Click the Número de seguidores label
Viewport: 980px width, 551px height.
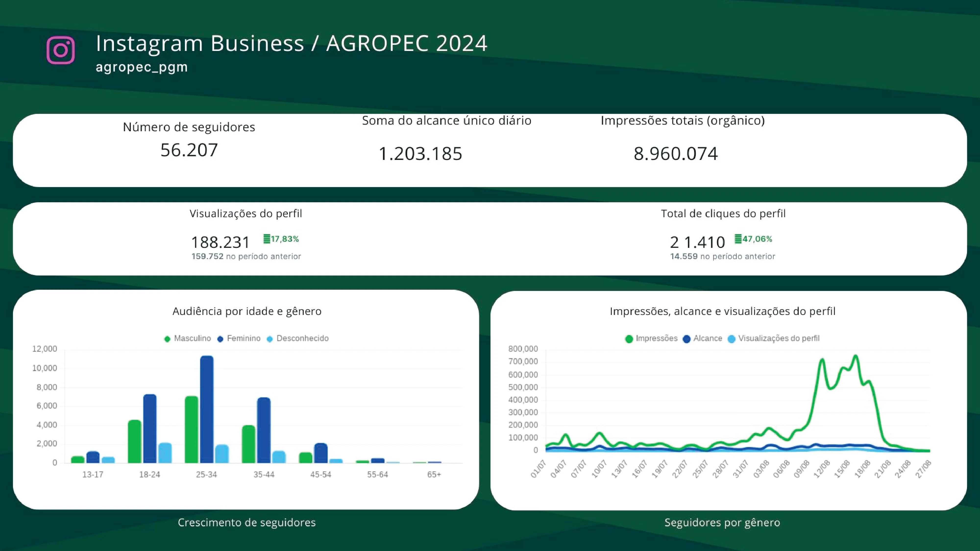(189, 127)
